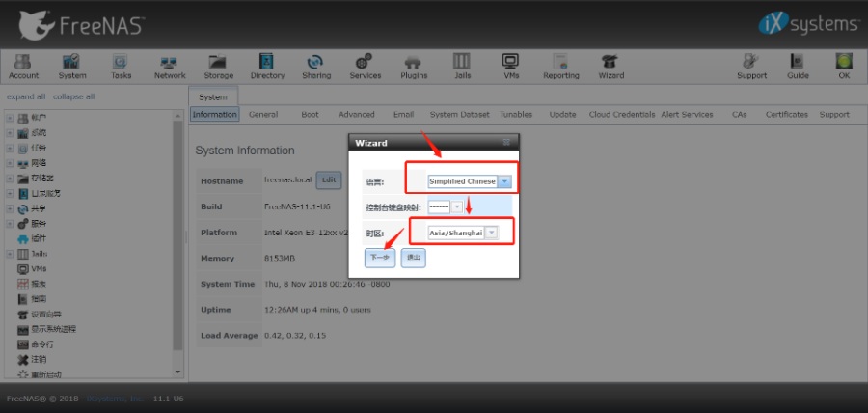Click the sidebar scrollbar up arrow
The width and height of the screenshot is (868, 413).
177,116
